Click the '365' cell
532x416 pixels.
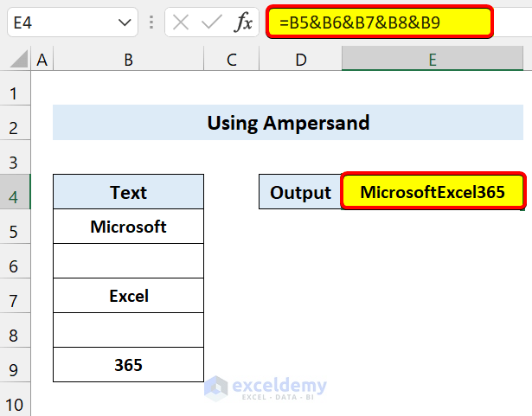pyautogui.click(x=128, y=364)
